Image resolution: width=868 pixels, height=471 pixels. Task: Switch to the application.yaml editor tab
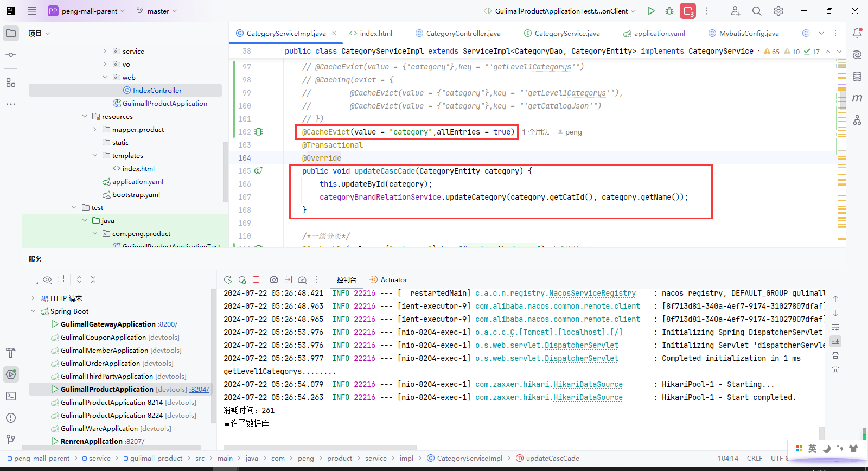pos(654,33)
